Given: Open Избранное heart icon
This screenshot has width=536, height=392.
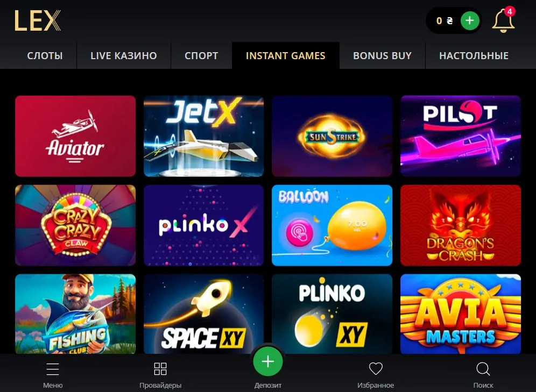Looking at the screenshot, I should point(376,369).
